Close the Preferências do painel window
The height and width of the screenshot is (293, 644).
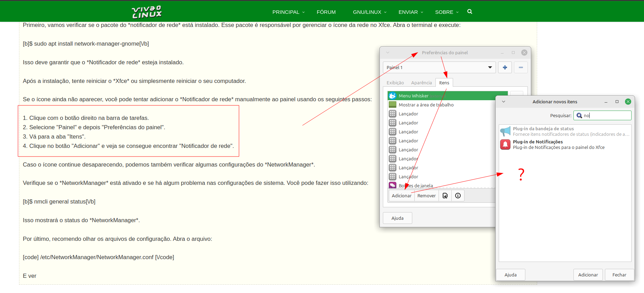coord(524,53)
